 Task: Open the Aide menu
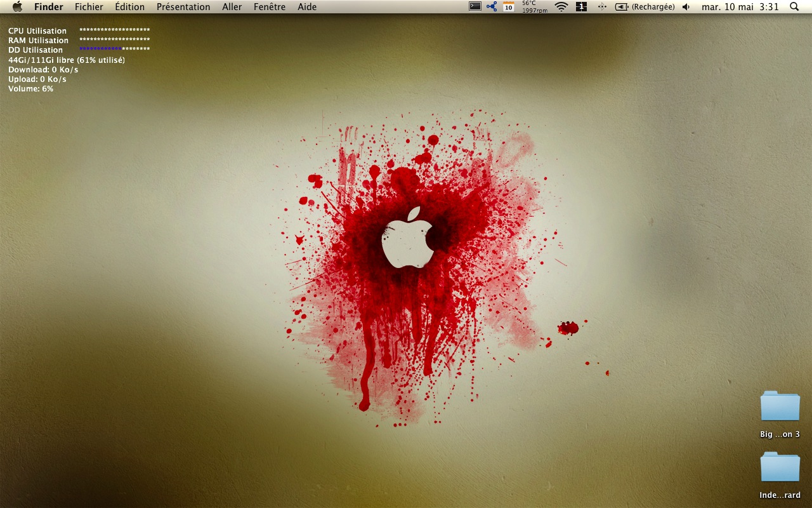[307, 7]
